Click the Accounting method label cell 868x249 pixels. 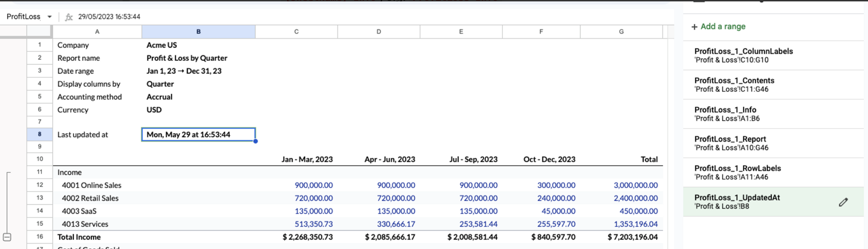(x=97, y=97)
